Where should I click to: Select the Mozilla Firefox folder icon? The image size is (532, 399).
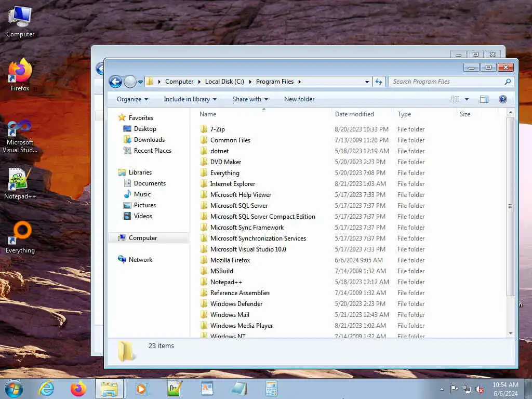[204, 260]
